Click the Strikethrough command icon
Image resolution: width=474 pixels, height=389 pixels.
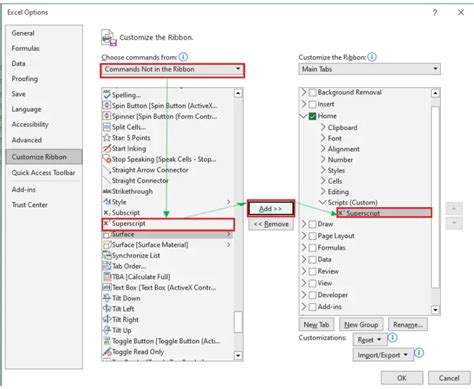tap(107, 191)
